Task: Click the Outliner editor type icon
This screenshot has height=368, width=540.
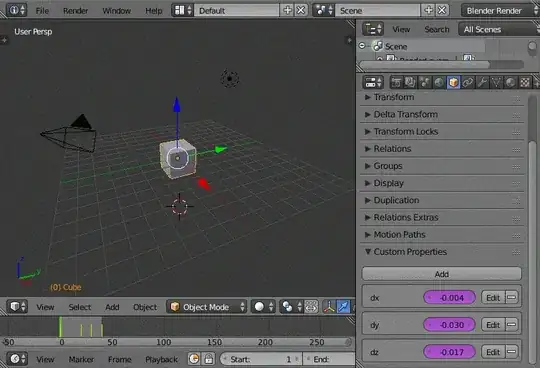Action: (x=373, y=29)
